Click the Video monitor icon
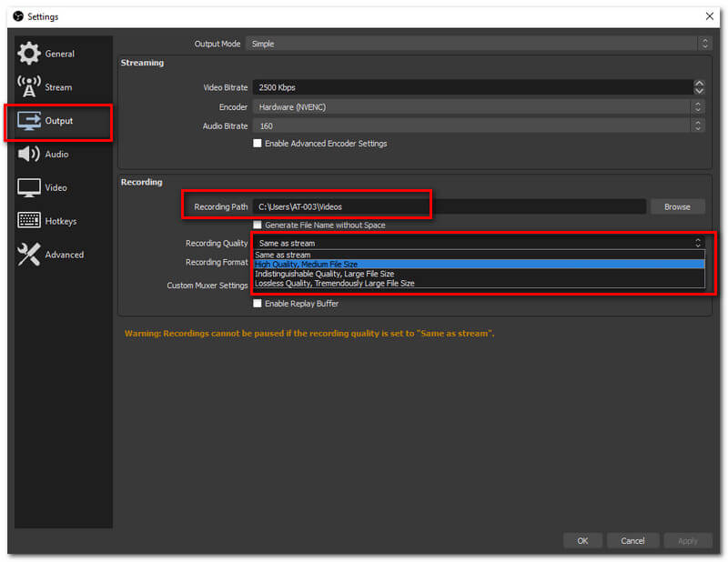The width and height of the screenshot is (728, 562). (29, 188)
